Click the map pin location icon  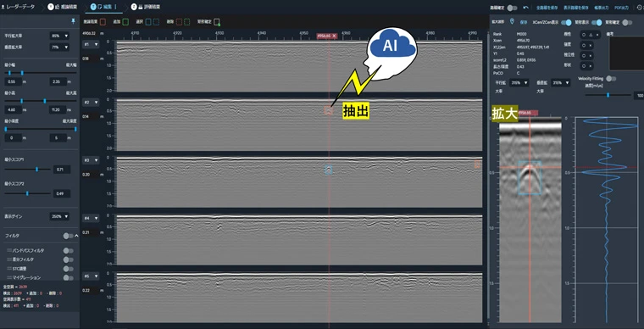pos(512,21)
